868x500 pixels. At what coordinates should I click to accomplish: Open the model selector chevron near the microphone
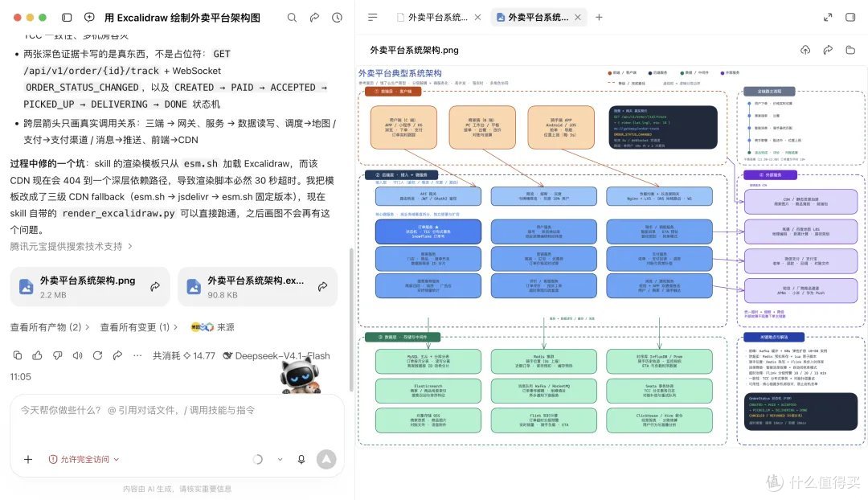280,459
